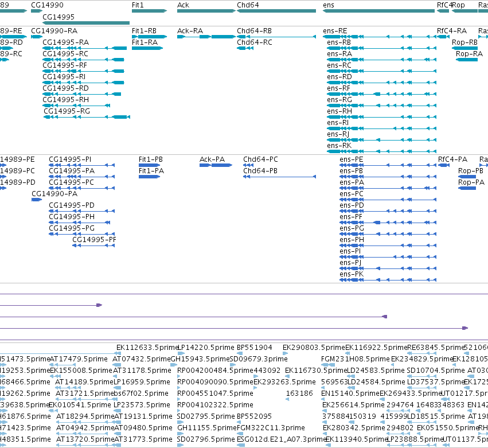Open protein Fit1-PA
This screenshot has height=448, width=488.
(151, 171)
